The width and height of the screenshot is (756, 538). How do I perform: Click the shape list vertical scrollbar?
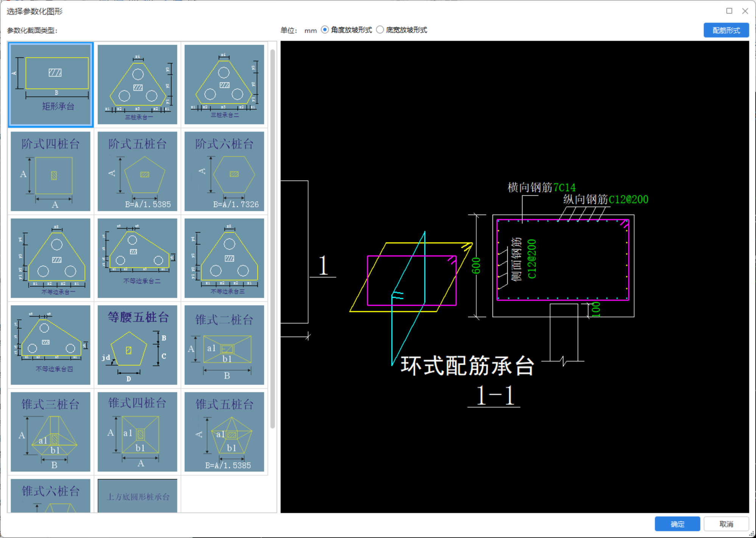(273, 238)
